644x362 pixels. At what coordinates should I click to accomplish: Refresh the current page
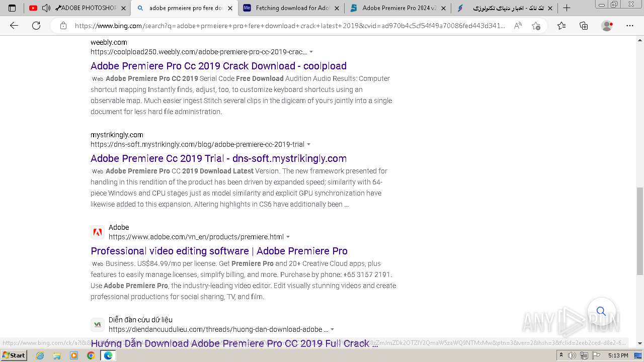[36, 26]
